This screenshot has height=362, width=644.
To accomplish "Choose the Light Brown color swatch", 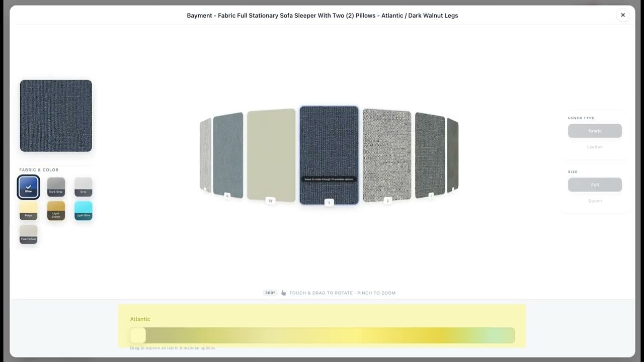I will click(x=56, y=211).
